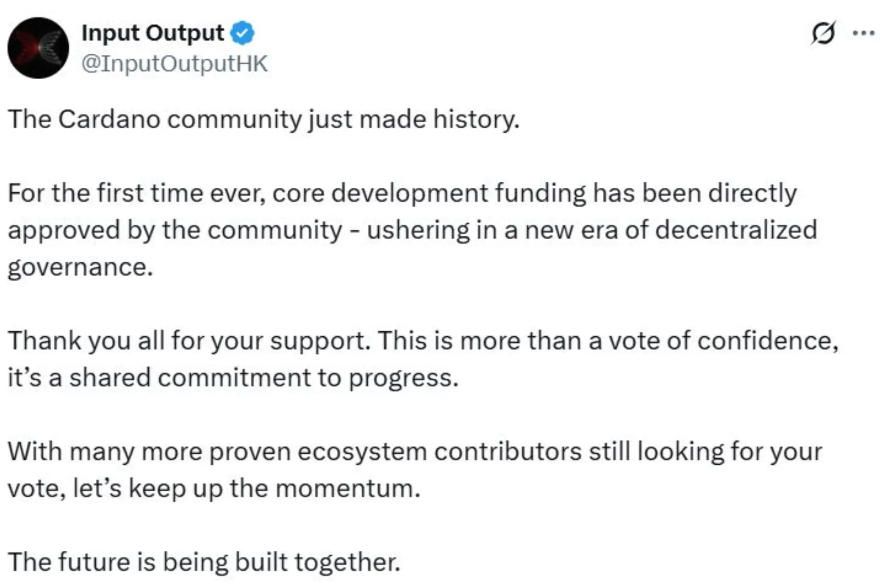Click the line starting "With many more proven"
Viewport: 880px width, 588px height.
pyautogui.click(x=414, y=451)
